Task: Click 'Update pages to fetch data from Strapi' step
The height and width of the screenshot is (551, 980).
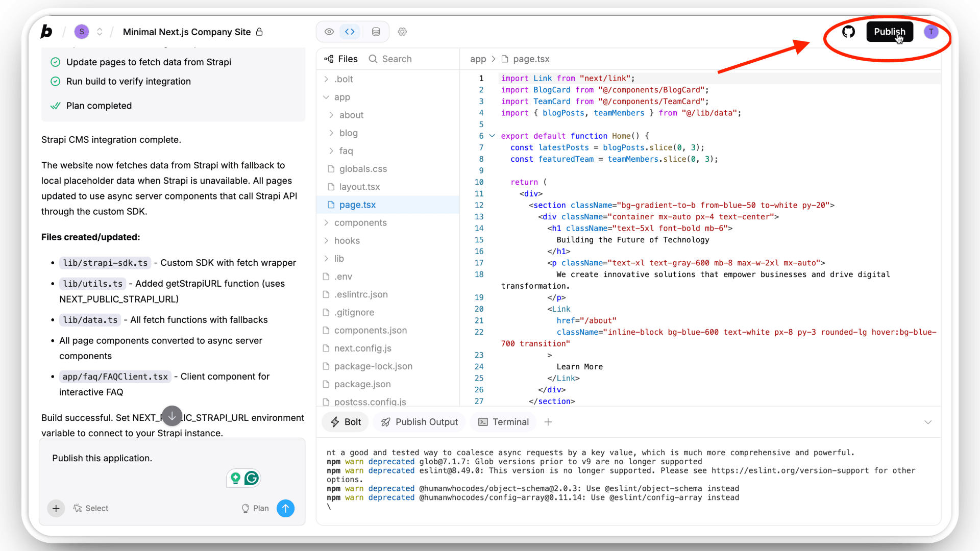Action: 149,62
